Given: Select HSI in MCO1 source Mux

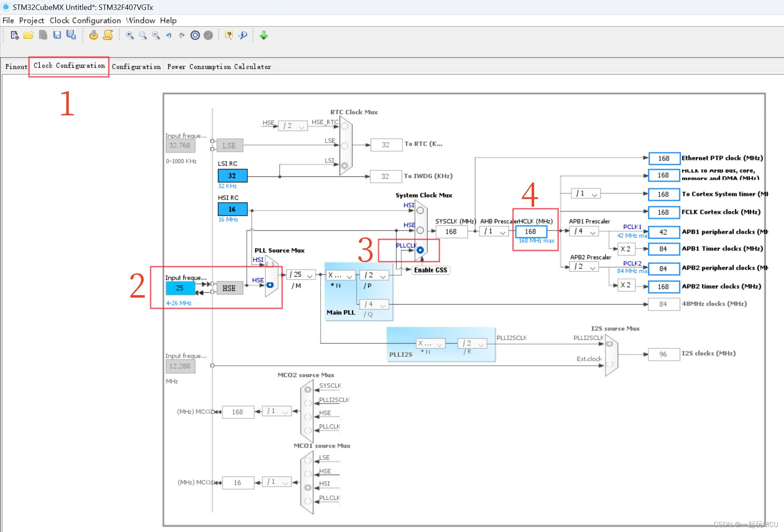Looking at the screenshot, I should pos(308,487).
